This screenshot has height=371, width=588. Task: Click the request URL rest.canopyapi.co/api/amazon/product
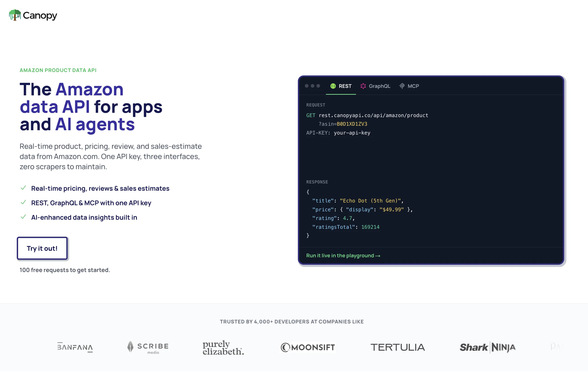coord(373,115)
